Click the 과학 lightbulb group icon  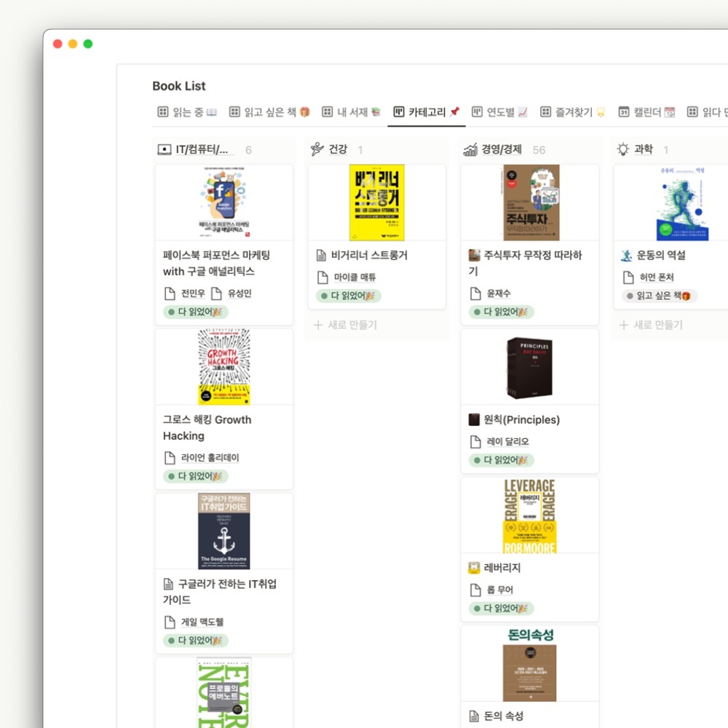click(622, 149)
